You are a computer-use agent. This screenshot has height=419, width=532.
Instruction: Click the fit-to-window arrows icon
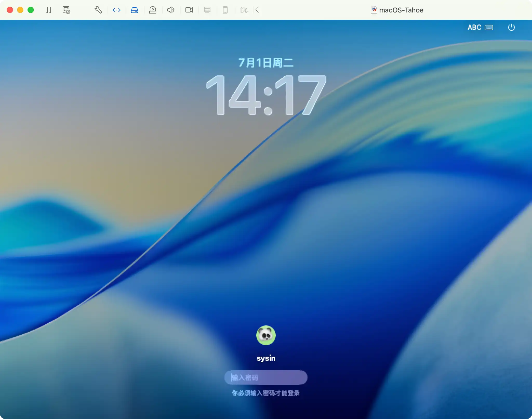tap(116, 10)
